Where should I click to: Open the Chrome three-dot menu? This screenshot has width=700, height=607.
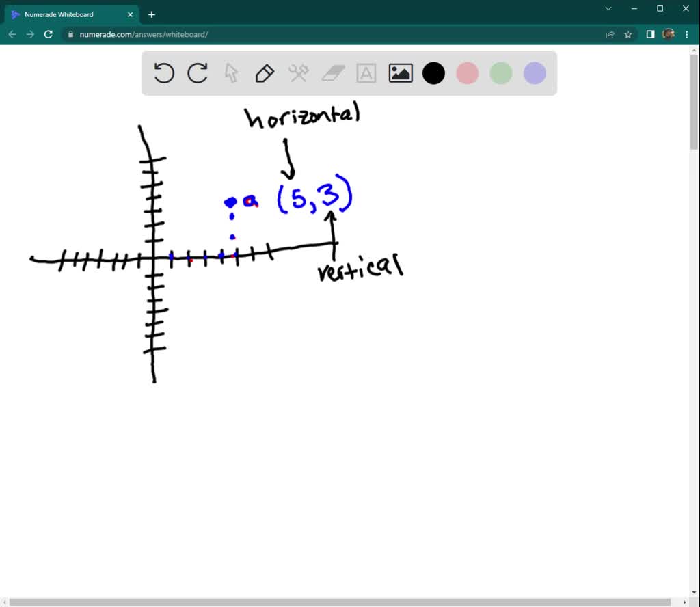click(x=687, y=34)
